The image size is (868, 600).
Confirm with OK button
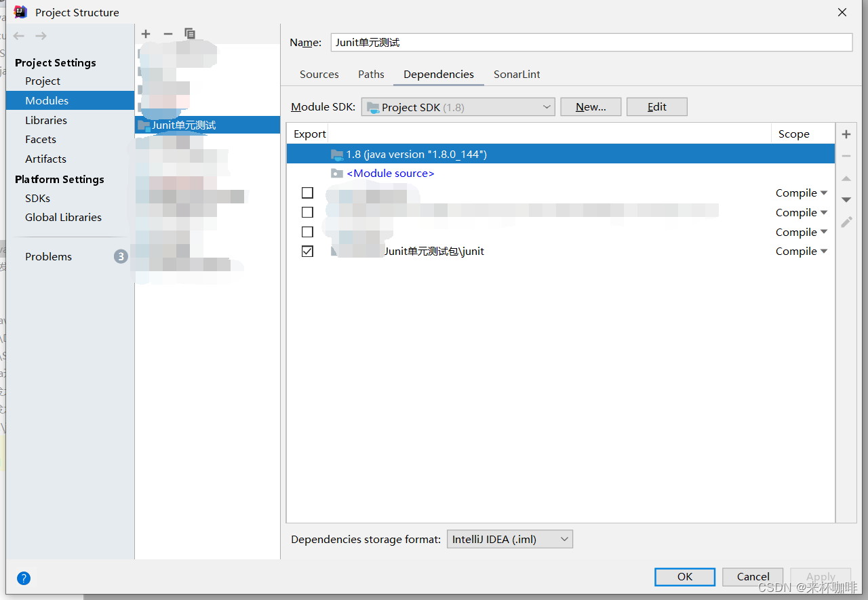click(x=685, y=577)
